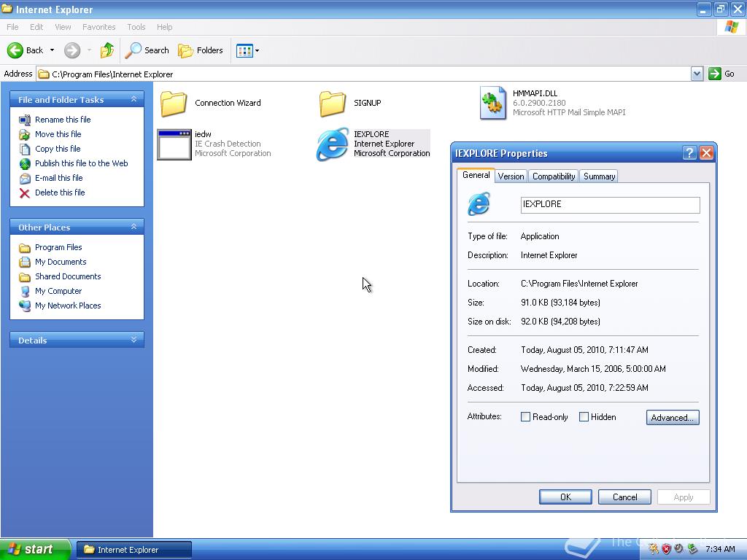747x560 pixels.
Task: Click the IEXPLORE file name field
Action: (x=610, y=205)
